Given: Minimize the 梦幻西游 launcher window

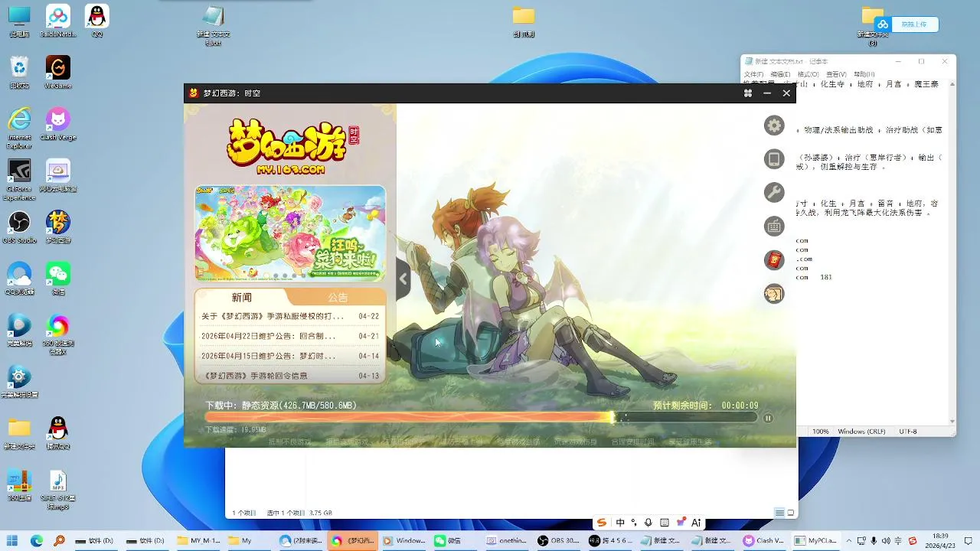Looking at the screenshot, I should pos(767,93).
